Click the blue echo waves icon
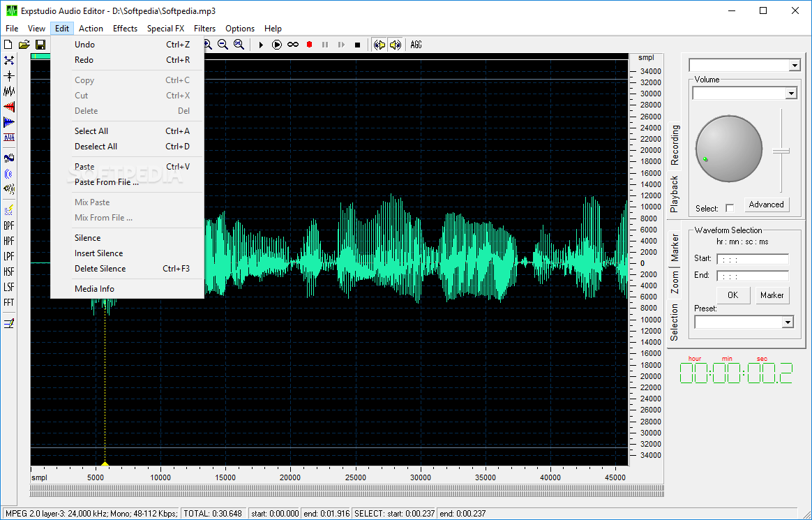This screenshot has width=812, height=520. [9, 174]
